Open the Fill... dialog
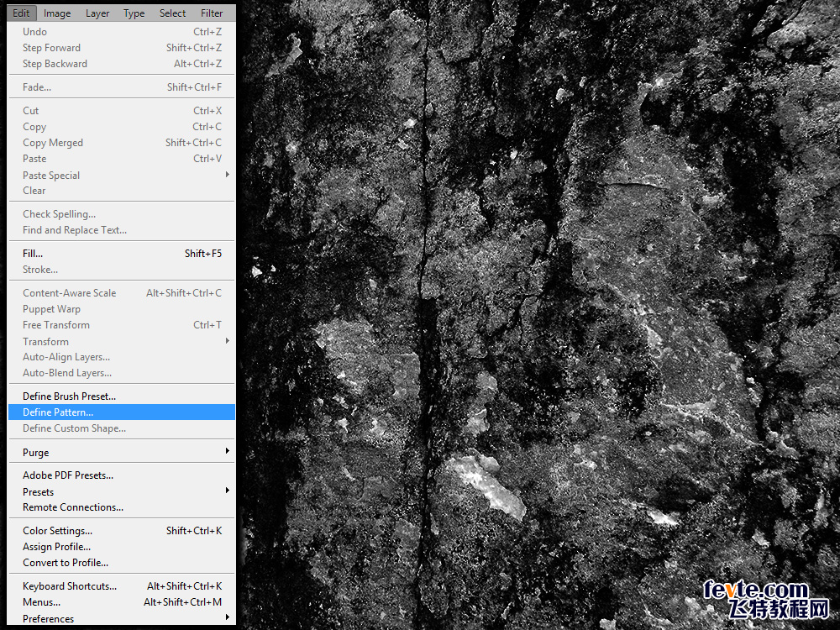The image size is (840, 630). [122, 254]
